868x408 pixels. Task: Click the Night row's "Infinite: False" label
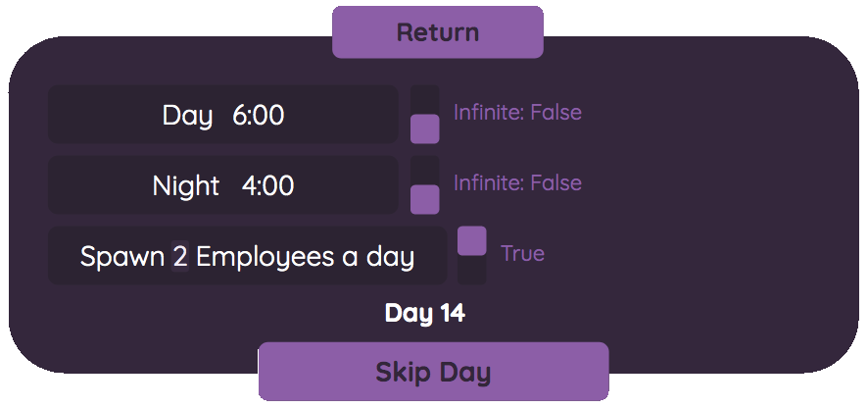[517, 183]
